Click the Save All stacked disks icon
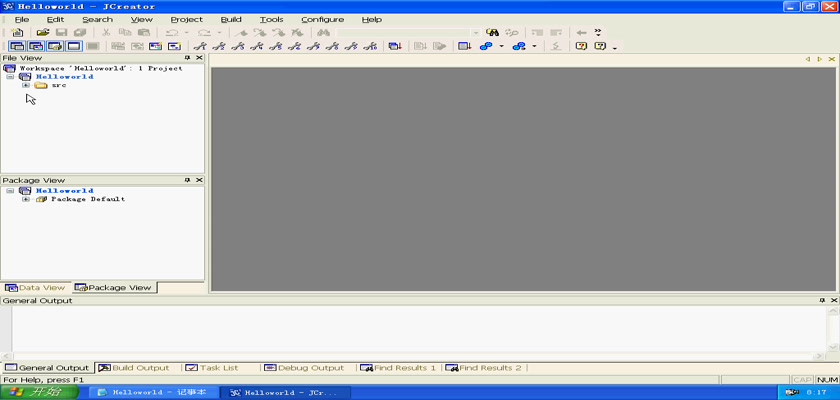This screenshot has height=400, width=840. (80, 33)
